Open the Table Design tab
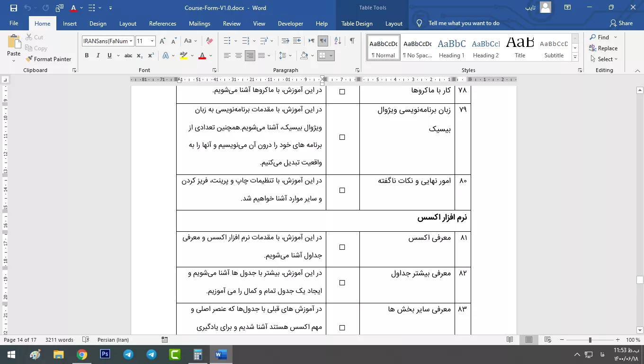Image resolution: width=644 pixels, height=364 pixels. pos(357,23)
